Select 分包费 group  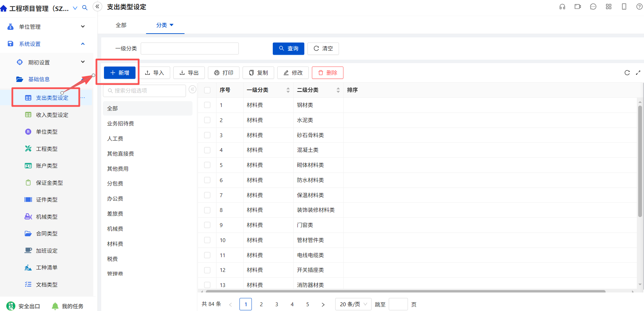point(148,183)
